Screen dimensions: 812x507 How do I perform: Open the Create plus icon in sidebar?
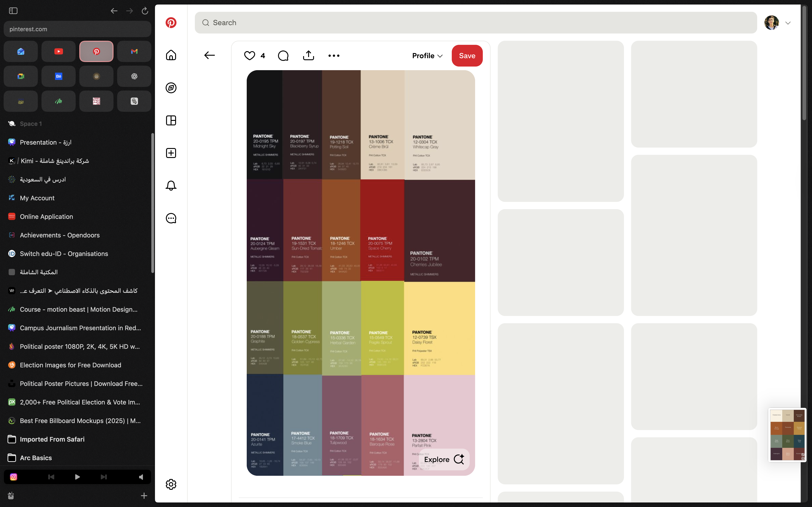tap(171, 153)
